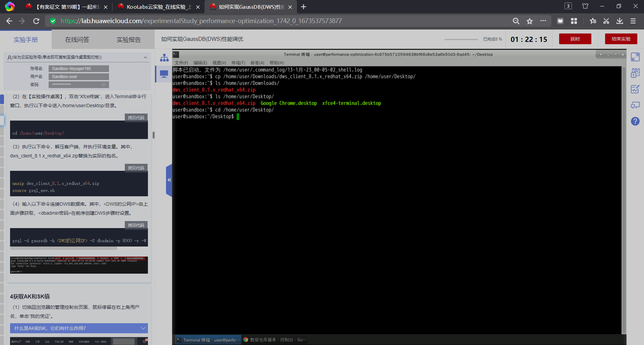
Task: Open the gsql terminal screenshot thumbnail
Action: pos(79,265)
